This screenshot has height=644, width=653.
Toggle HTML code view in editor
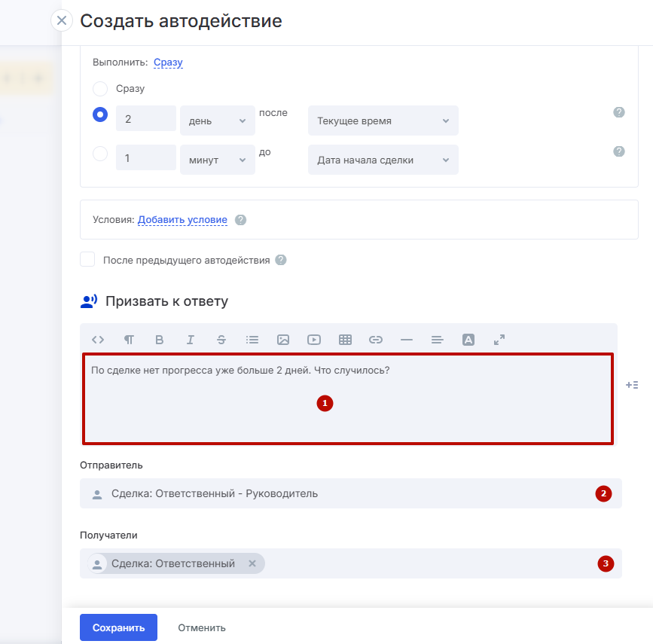pos(98,340)
